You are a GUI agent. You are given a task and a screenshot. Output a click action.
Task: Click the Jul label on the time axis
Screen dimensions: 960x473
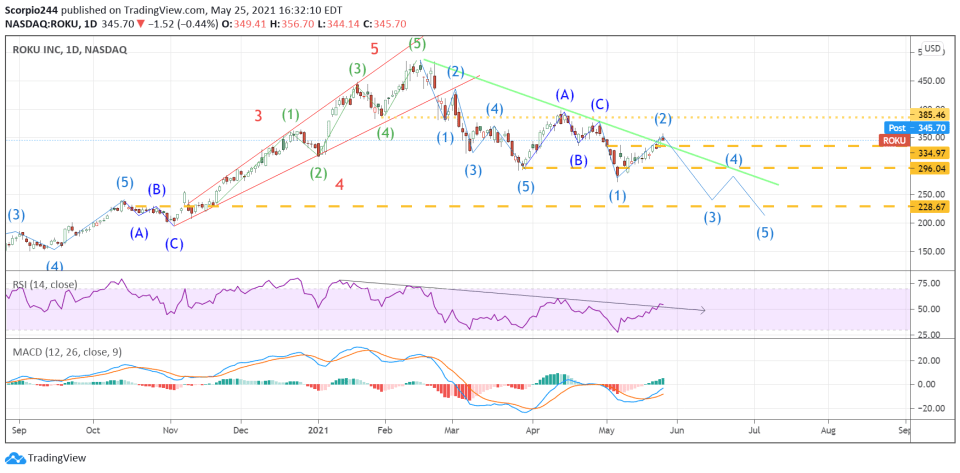[x=754, y=431]
